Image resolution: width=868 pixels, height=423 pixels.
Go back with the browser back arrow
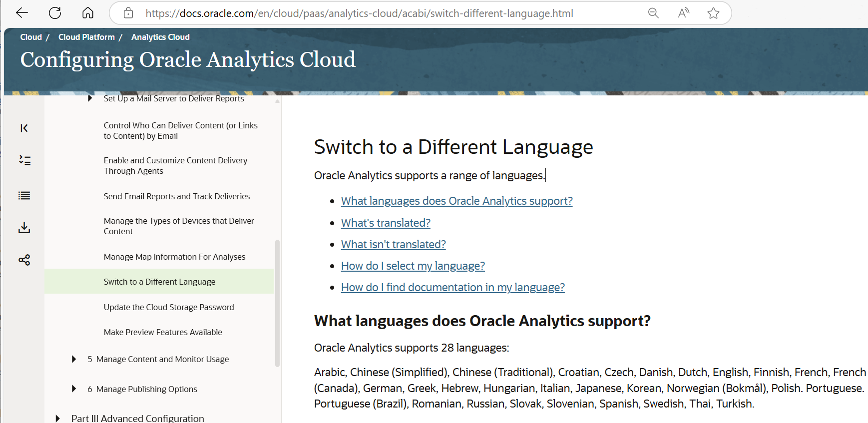coord(22,13)
